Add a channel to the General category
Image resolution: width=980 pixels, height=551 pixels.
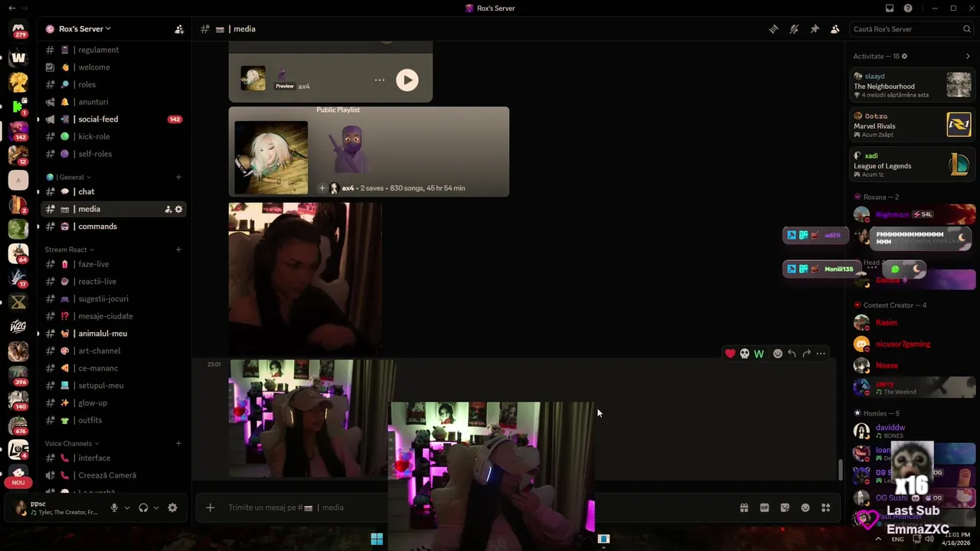pos(178,177)
